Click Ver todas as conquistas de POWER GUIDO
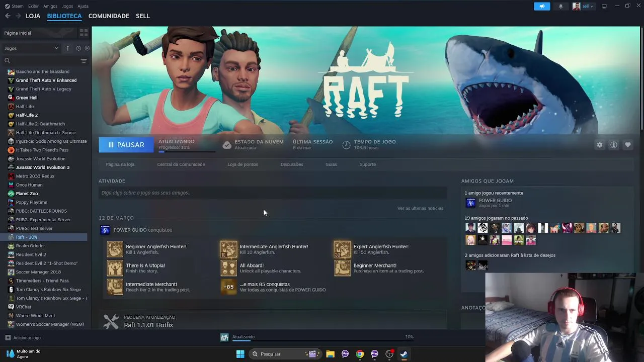Viewport: 644px width, 362px height. click(283, 290)
